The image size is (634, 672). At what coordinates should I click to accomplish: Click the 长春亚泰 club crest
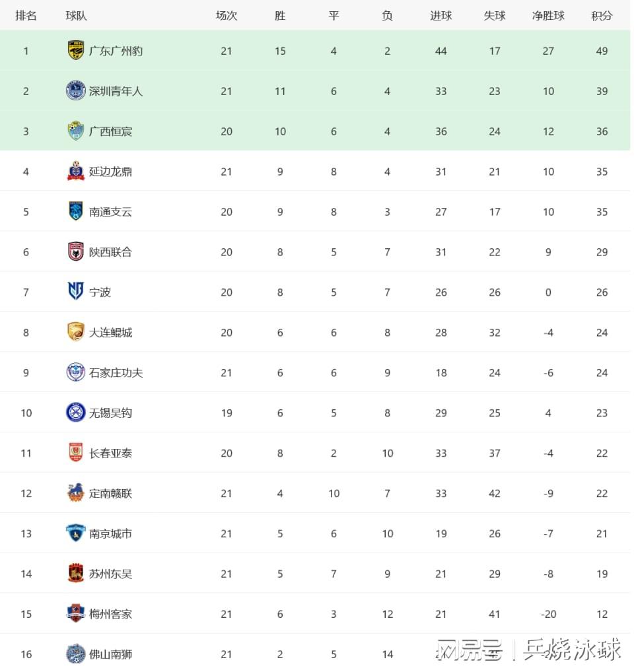pyautogui.click(x=76, y=453)
